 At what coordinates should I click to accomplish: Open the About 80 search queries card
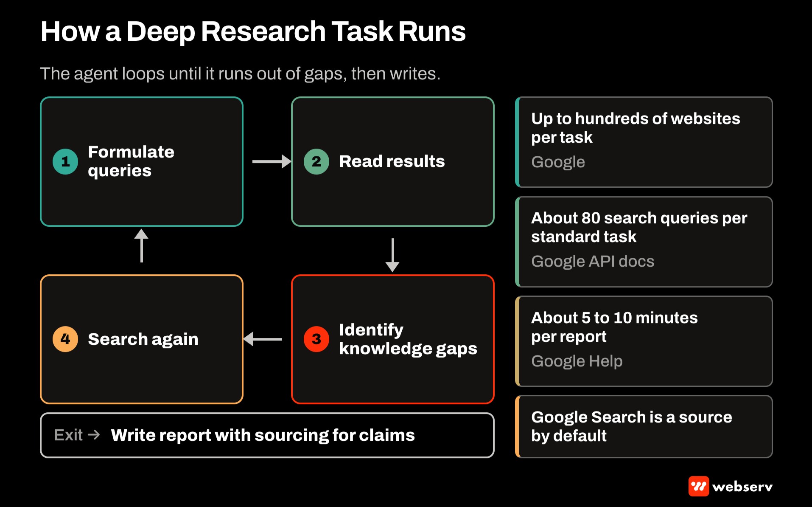[x=644, y=242]
